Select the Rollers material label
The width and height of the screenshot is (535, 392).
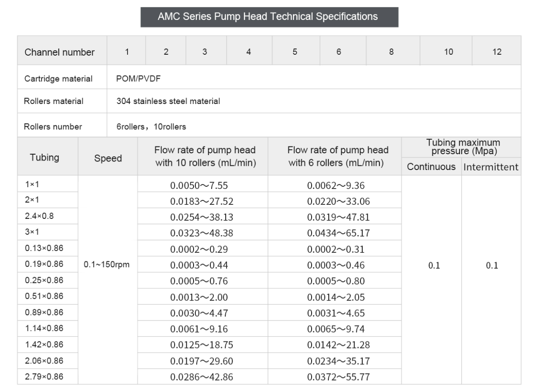click(53, 101)
